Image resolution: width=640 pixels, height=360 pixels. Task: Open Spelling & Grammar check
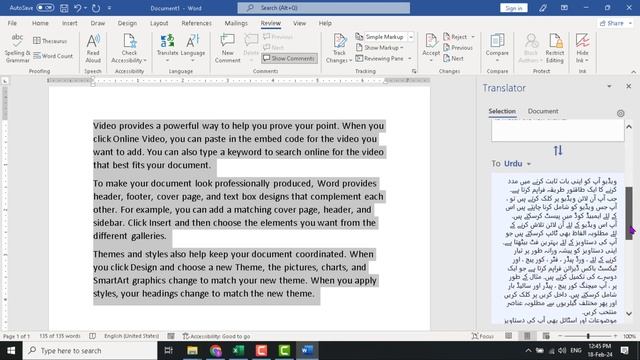tap(17, 48)
